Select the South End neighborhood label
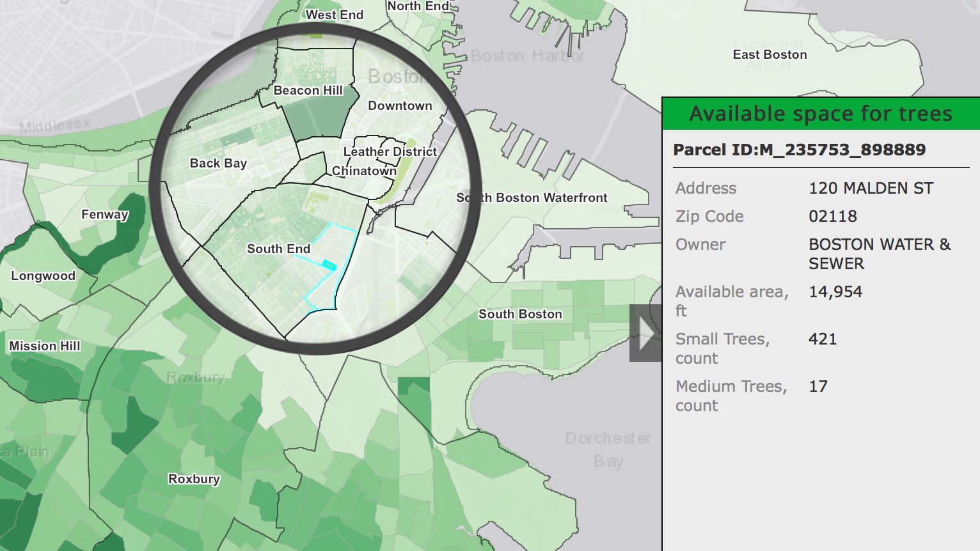 pyautogui.click(x=278, y=249)
